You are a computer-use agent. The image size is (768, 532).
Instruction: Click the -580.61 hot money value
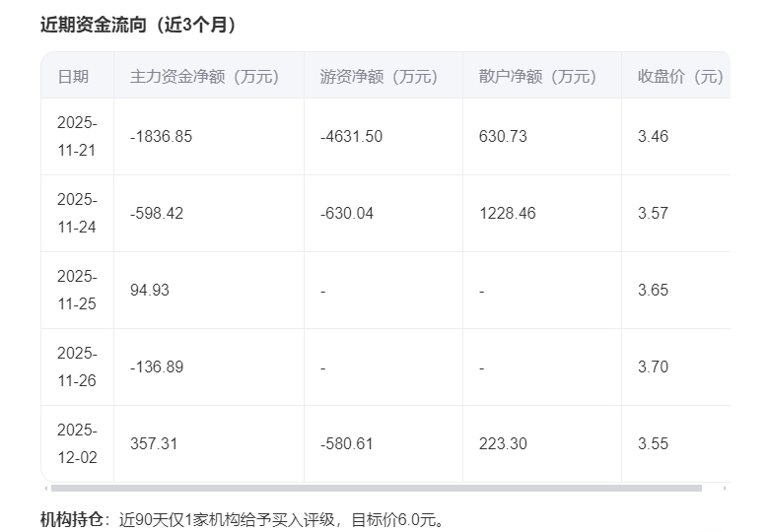(347, 443)
